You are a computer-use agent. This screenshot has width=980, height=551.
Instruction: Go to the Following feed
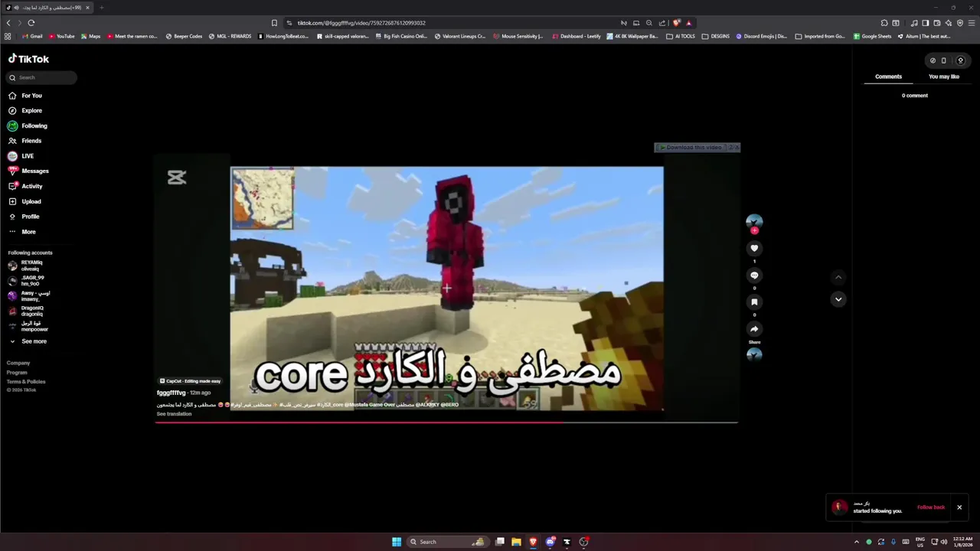coord(28,126)
